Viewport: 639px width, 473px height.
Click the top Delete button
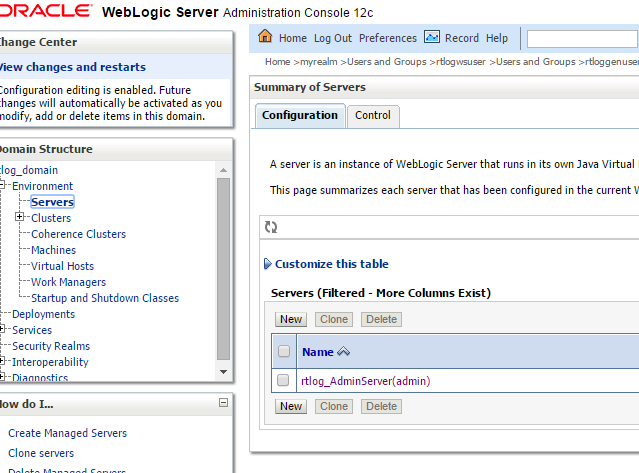(x=381, y=319)
